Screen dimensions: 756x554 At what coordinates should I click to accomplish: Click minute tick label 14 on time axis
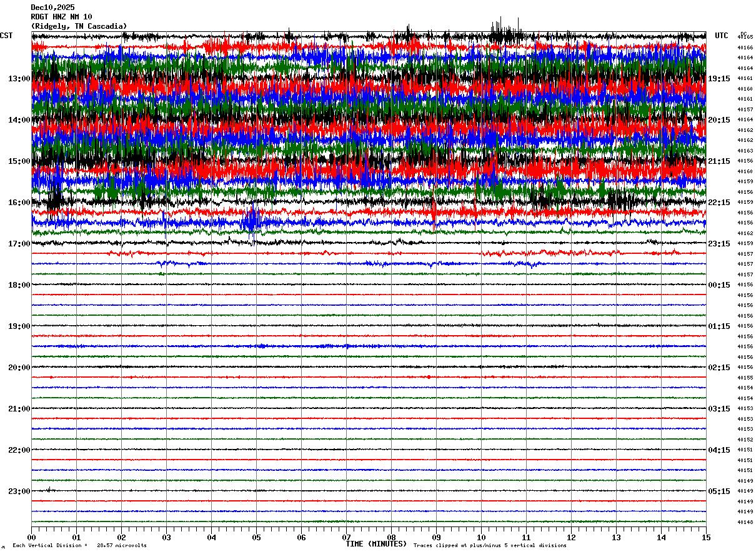click(x=661, y=537)
